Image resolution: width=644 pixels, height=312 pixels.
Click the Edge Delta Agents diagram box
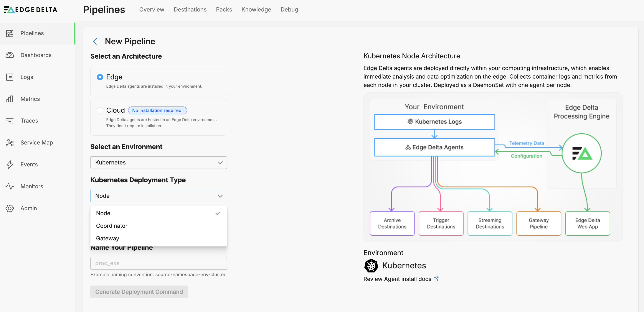coord(434,147)
